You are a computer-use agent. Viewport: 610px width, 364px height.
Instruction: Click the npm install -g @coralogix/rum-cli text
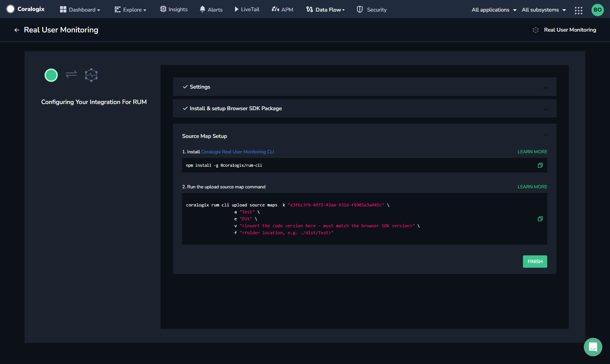click(224, 165)
